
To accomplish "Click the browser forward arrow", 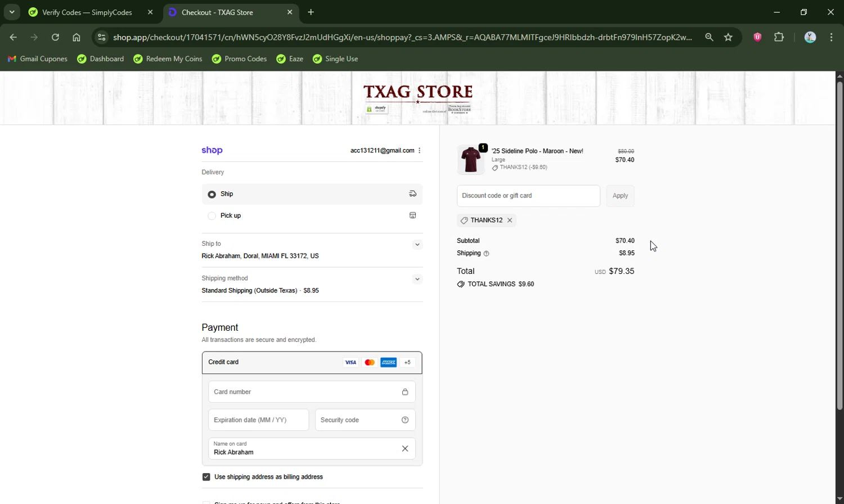I will pyautogui.click(x=34, y=37).
